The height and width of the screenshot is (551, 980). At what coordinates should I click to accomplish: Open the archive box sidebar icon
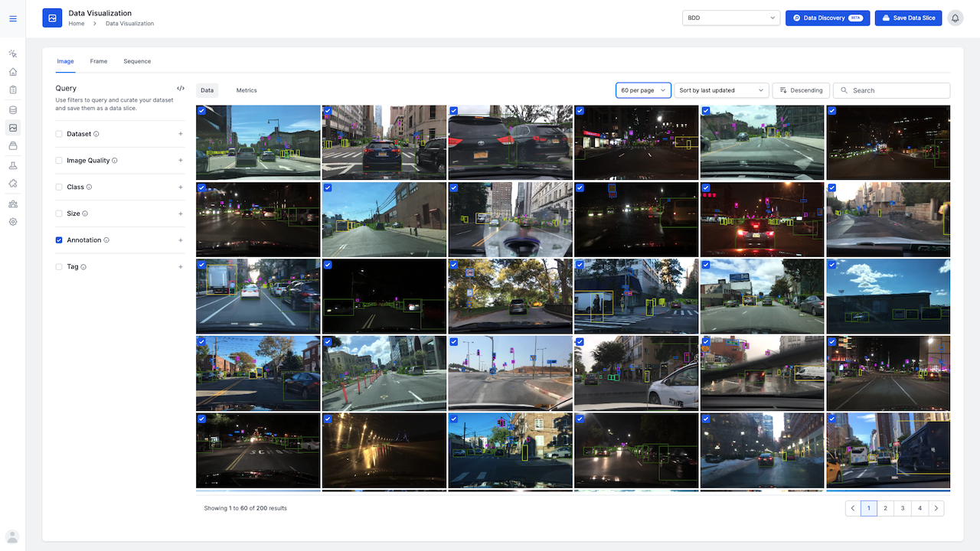pos(13,146)
